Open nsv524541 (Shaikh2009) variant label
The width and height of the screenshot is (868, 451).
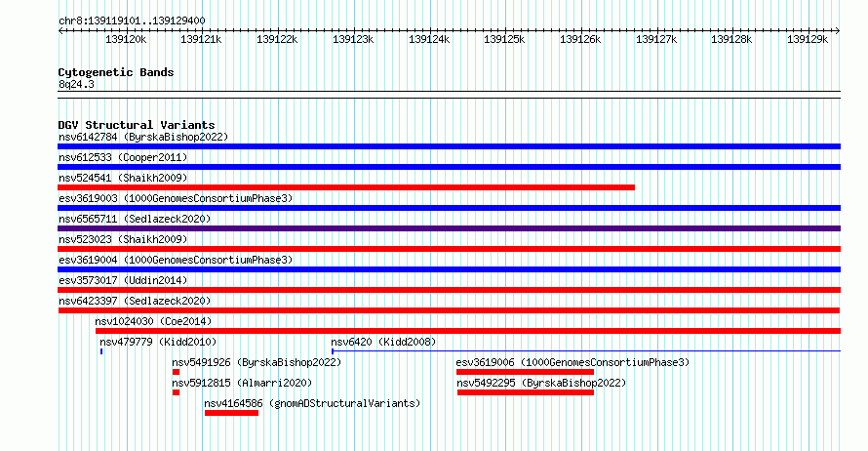click(123, 178)
